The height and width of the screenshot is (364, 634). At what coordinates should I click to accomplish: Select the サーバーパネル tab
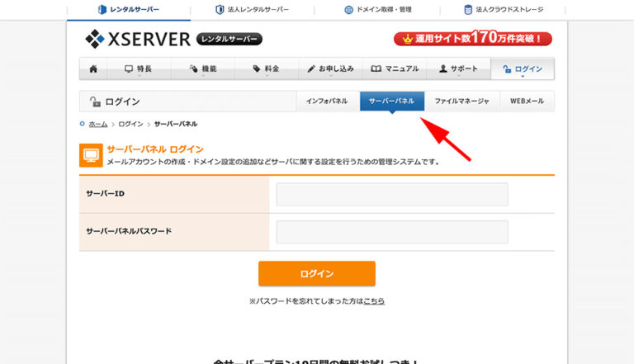(x=392, y=101)
